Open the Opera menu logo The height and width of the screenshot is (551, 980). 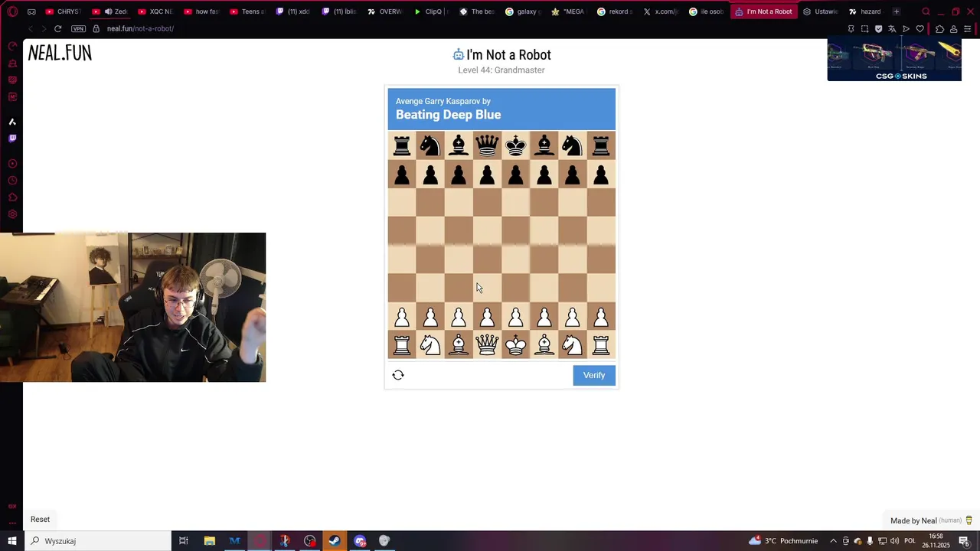point(12,11)
